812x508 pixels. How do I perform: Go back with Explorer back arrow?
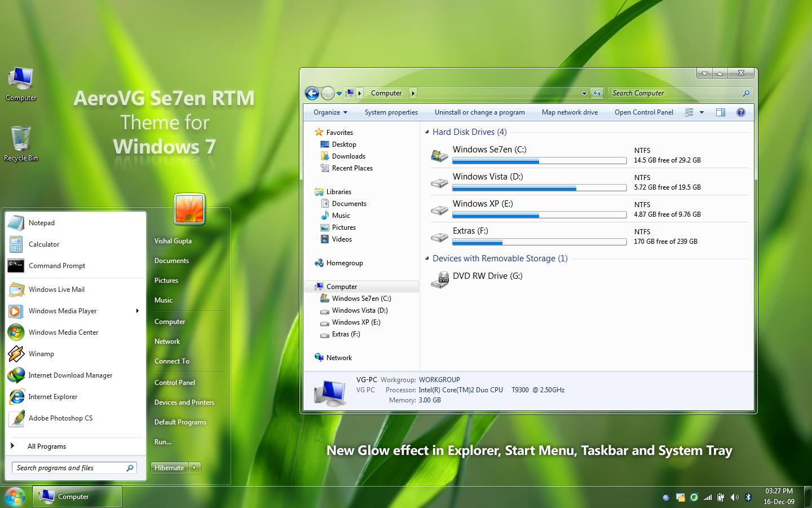[x=312, y=93]
